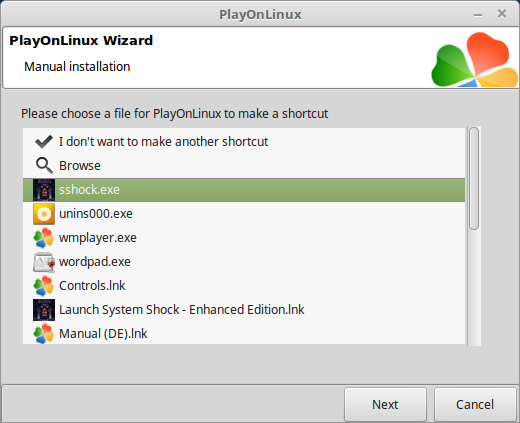Click the Next button

click(385, 404)
